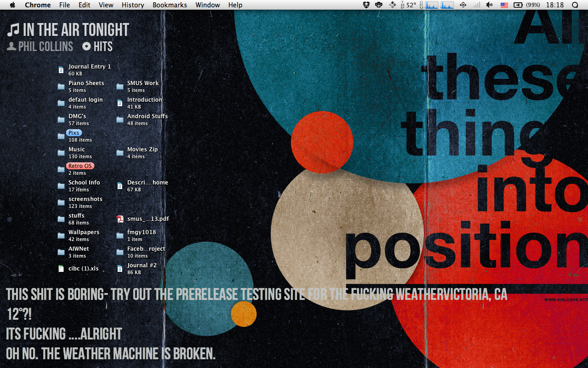This screenshot has width=588, height=368.
Task: Click the artist person icon
Action: 11,46
